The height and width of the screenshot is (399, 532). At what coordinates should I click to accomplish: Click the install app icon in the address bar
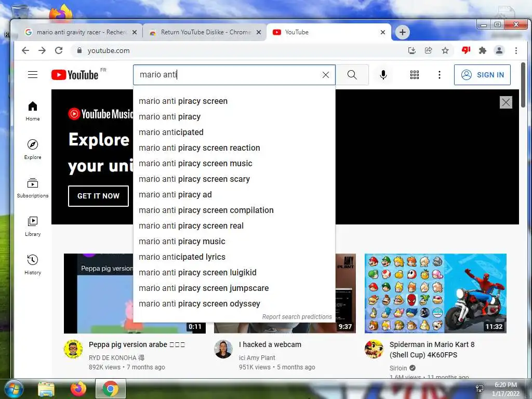click(412, 50)
